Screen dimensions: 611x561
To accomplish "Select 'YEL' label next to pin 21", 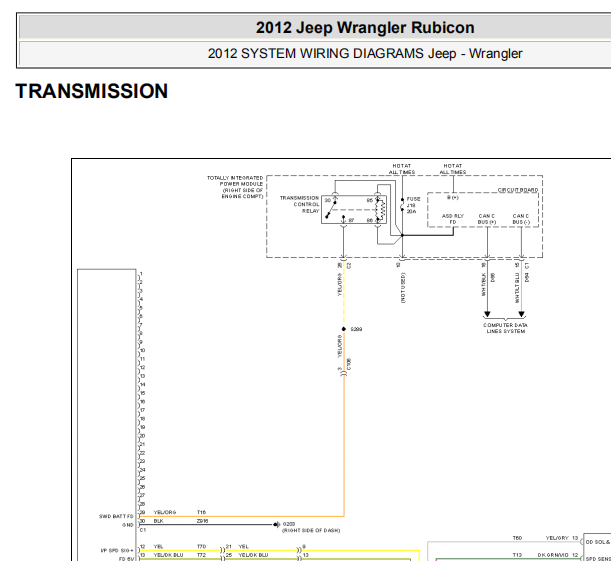I will tap(243, 547).
